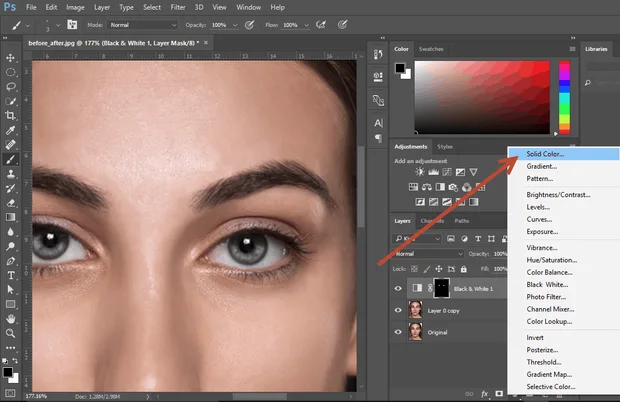
Task: Select the Move tool
Action: [11, 58]
